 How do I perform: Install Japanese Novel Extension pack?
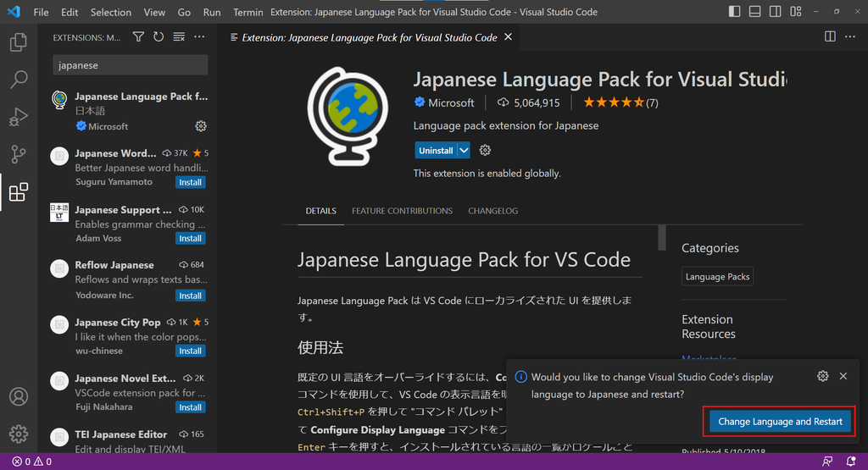click(x=191, y=407)
